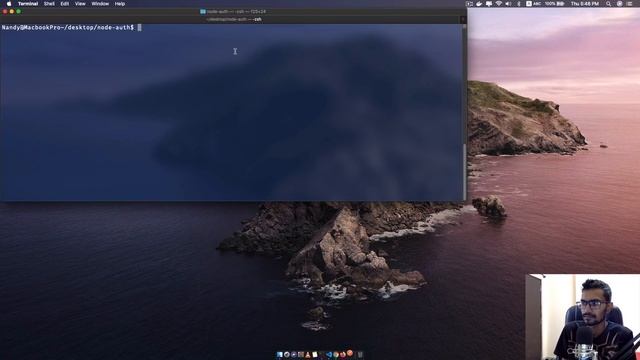
Task: Click the Siri icon in menu bar
Action: (x=620, y=4)
